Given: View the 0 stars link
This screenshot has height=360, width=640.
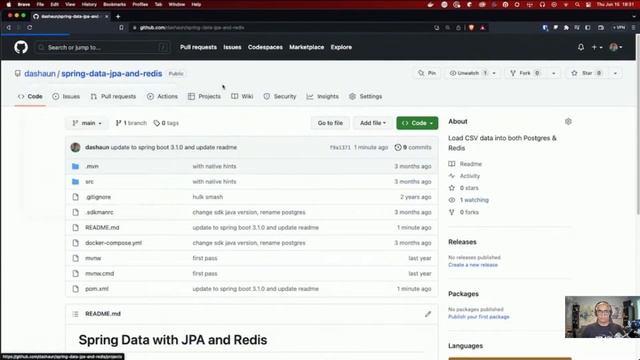Looking at the screenshot, I should point(463,188).
